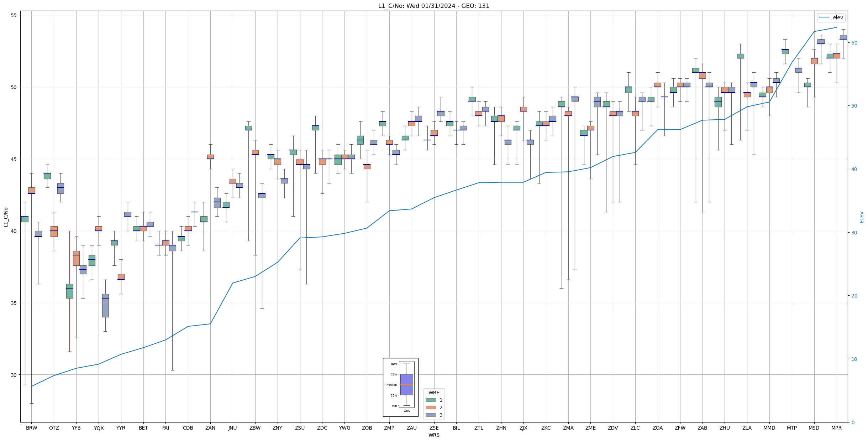Screen dimensions: 868x441
Task: Click the WRE legend title
Action: coord(434,393)
